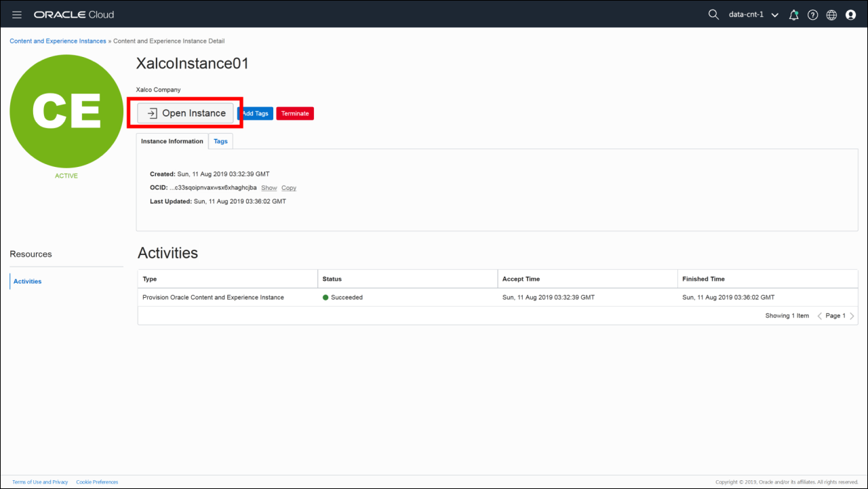Click the Oracle Cloud logo
Image resolution: width=868 pixels, height=489 pixels.
point(74,14)
